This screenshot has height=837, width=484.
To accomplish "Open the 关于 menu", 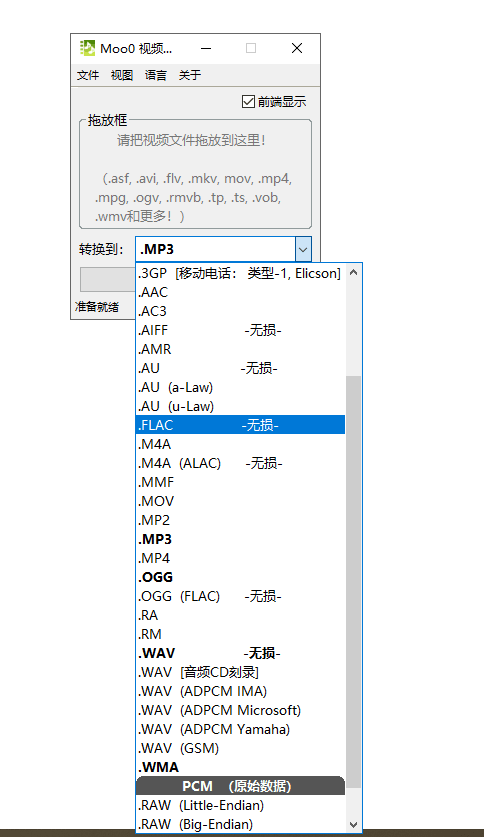I will (190, 75).
